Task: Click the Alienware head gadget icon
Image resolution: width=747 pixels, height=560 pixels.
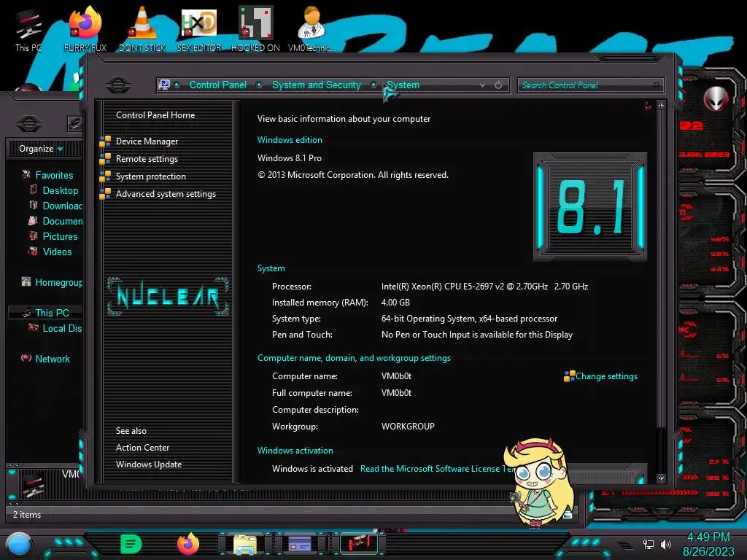Action: click(x=716, y=98)
